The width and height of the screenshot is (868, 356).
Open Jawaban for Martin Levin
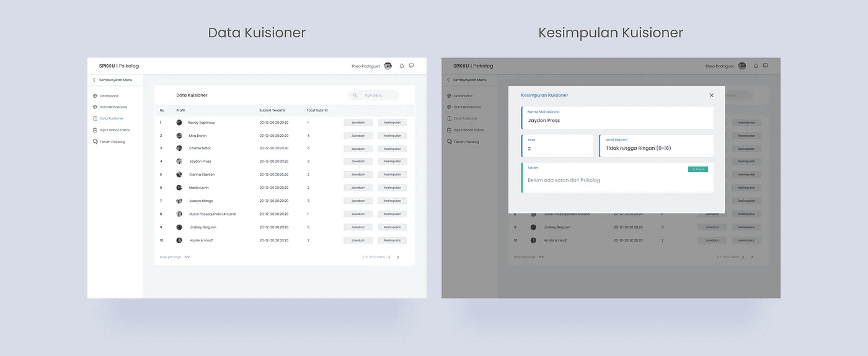tap(358, 188)
